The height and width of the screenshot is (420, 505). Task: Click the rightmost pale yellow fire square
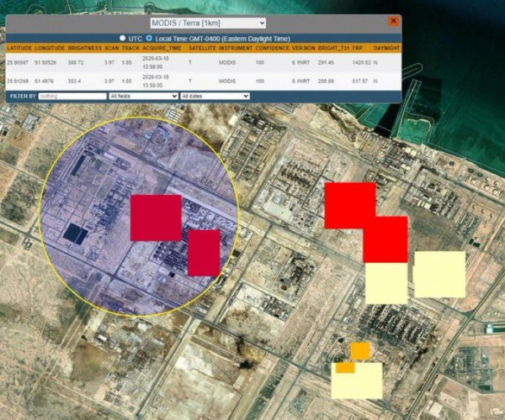pyautogui.click(x=439, y=274)
